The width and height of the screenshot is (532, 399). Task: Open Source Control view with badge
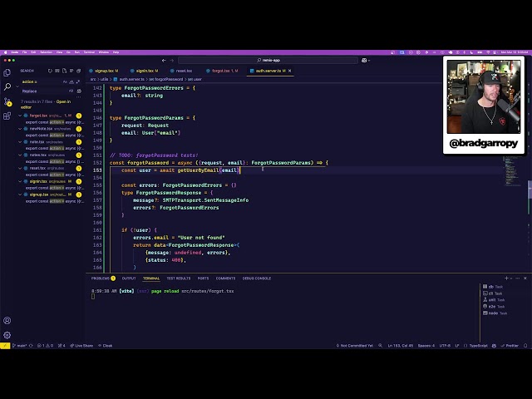[7, 101]
